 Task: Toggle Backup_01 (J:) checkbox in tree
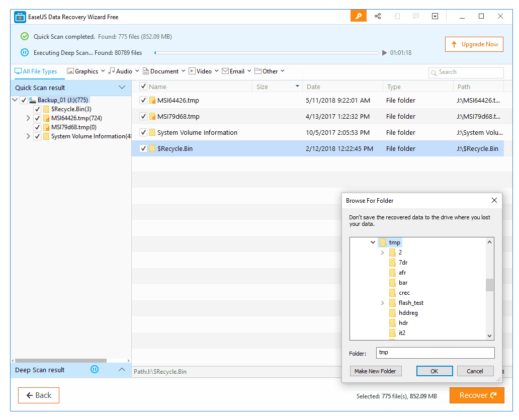[24, 100]
